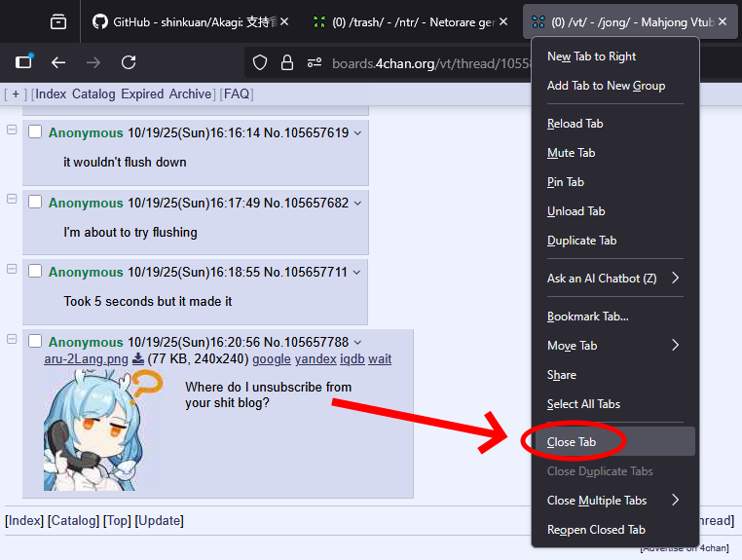Viewport: 742px width, 560px height.
Task: Close the /vt/ Mahjong Vtuber tab
Action: click(x=723, y=21)
